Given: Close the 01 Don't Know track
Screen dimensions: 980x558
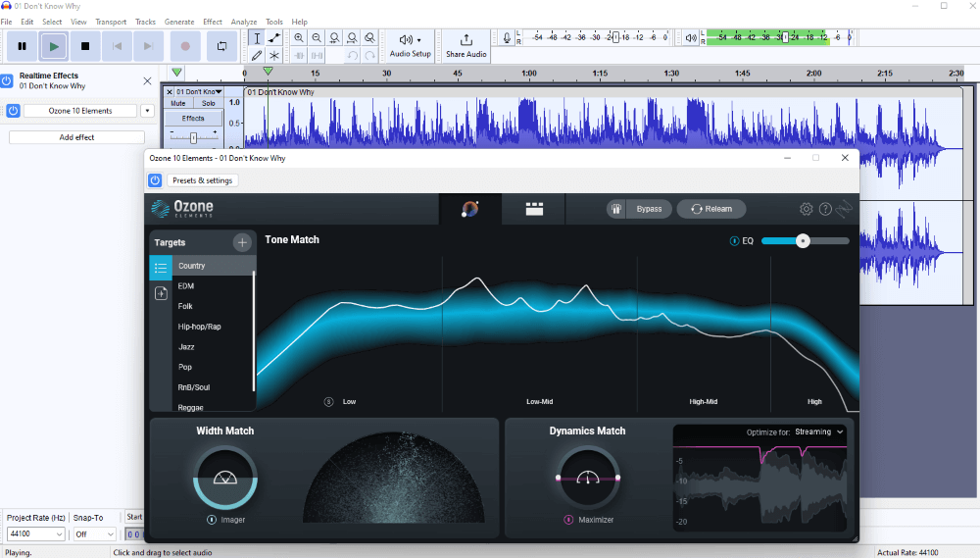Looking at the screenshot, I should pos(170,92).
